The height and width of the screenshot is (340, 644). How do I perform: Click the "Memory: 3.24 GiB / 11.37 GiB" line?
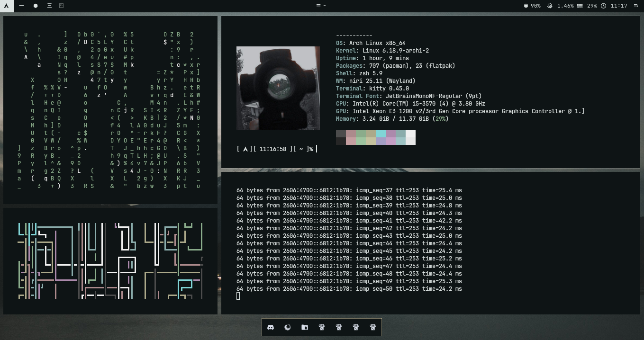click(392, 119)
